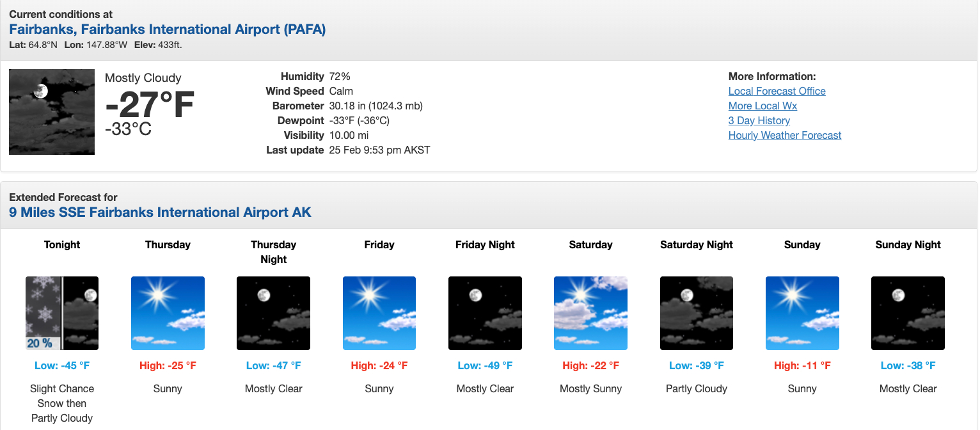Click Sunday Night's mostly clear icon
Viewport: 980px width, 430px height.
click(x=908, y=313)
